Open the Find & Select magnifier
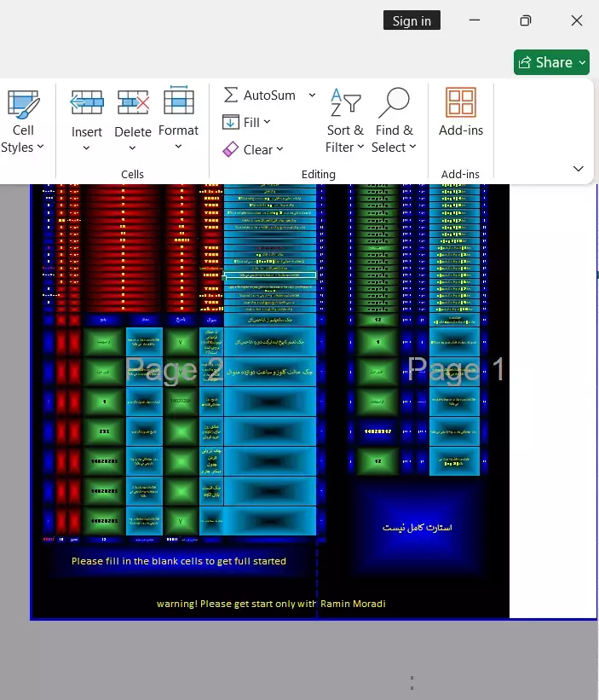This screenshot has width=599, height=700. click(394, 102)
